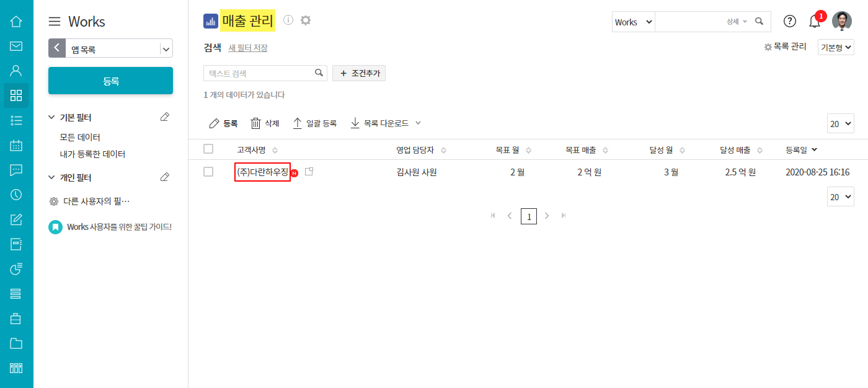Open the calendar icon in left sidebar
This screenshot has height=388, width=868.
point(16,145)
